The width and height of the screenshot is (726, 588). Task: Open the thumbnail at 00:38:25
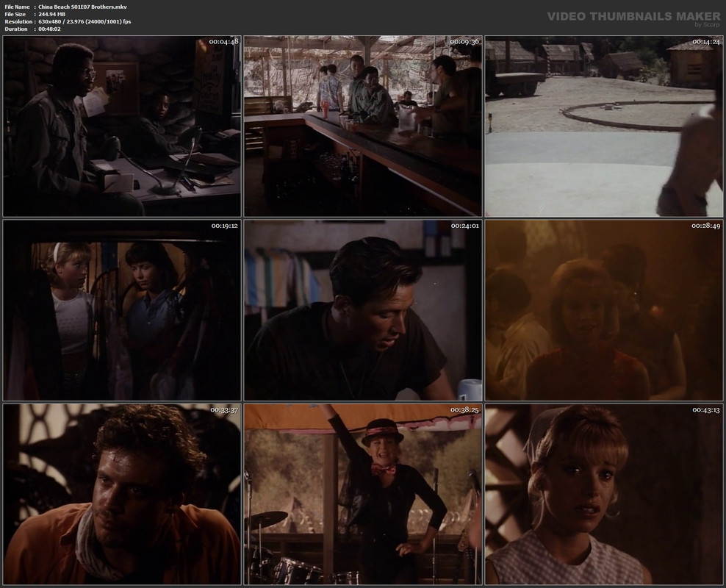(363, 494)
